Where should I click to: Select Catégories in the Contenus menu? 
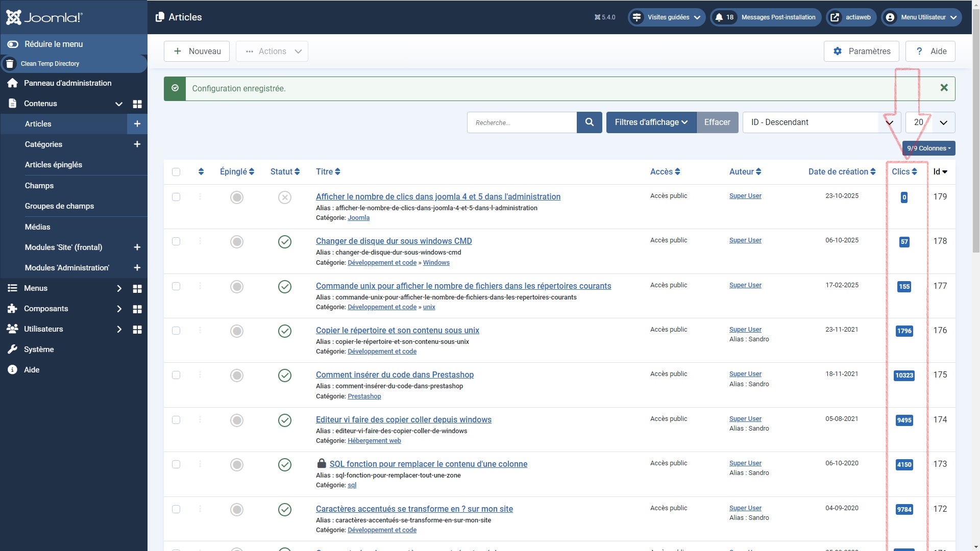tap(43, 144)
